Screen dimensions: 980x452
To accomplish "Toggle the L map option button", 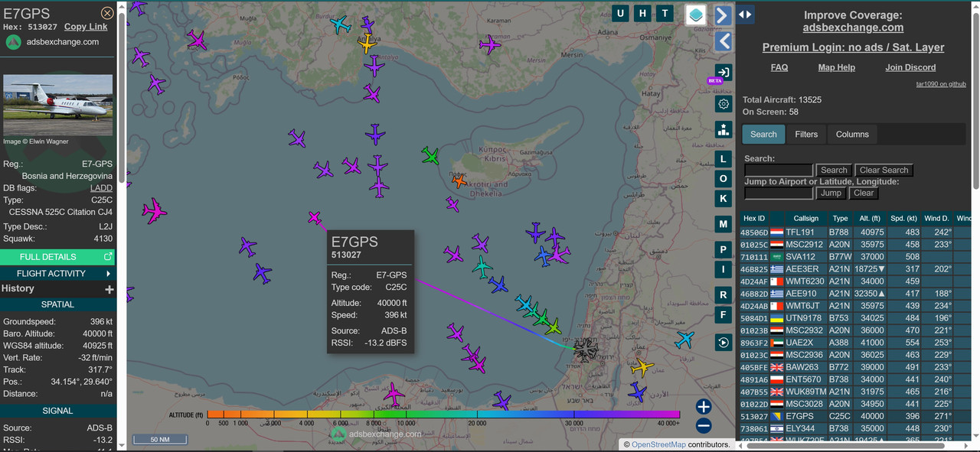I will [x=723, y=159].
